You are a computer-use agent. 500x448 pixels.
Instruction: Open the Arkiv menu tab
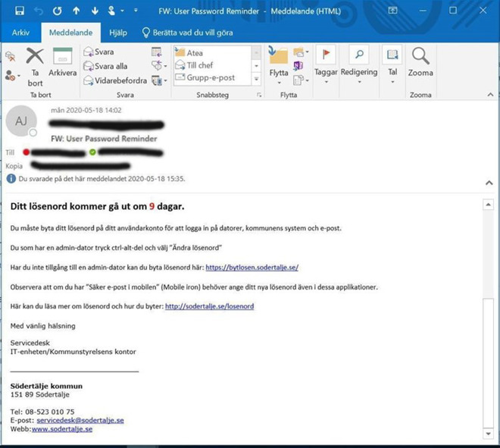pyautogui.click(x=20, y=33)
